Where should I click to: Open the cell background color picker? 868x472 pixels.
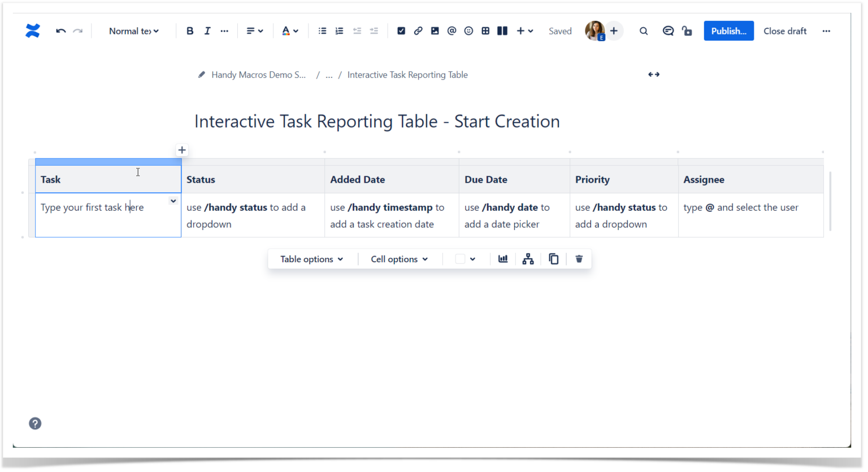(465, 258)
